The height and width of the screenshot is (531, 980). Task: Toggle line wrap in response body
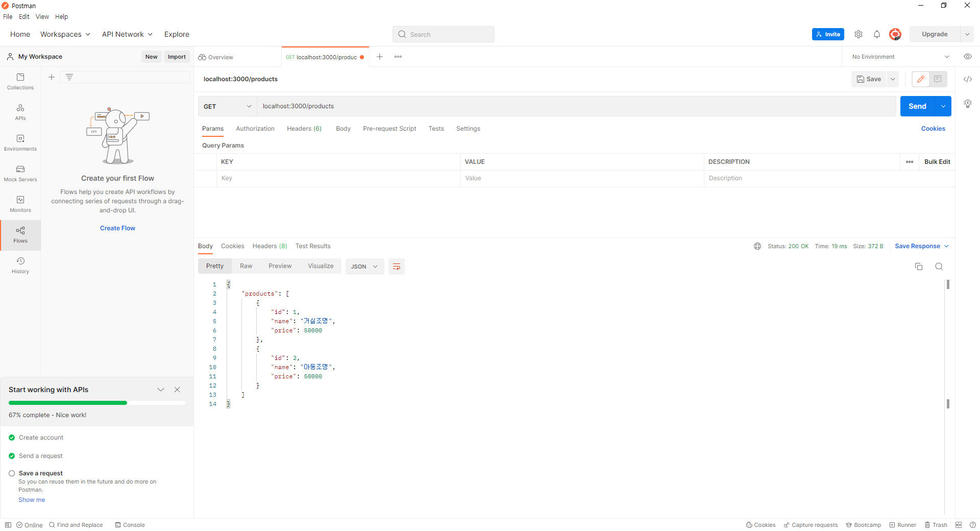point(397,267)
